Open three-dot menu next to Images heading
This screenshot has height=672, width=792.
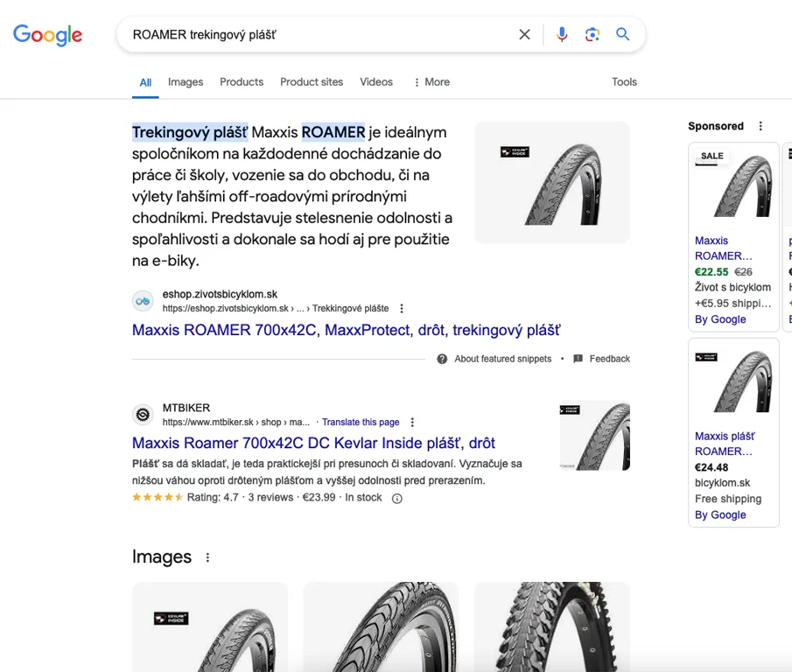207,557
